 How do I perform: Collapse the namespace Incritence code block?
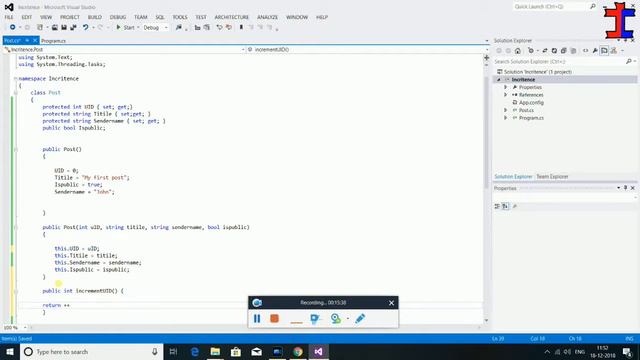pos(16,78)
